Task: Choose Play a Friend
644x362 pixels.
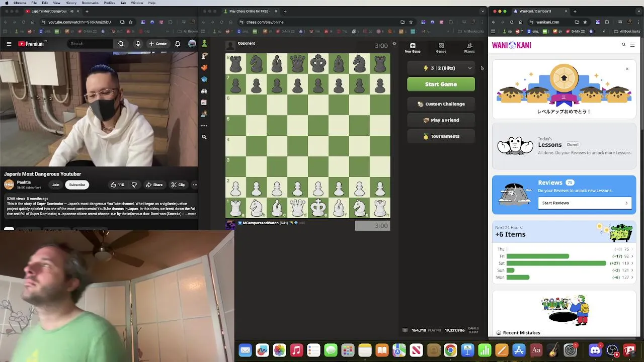Action: coord(441,120)
